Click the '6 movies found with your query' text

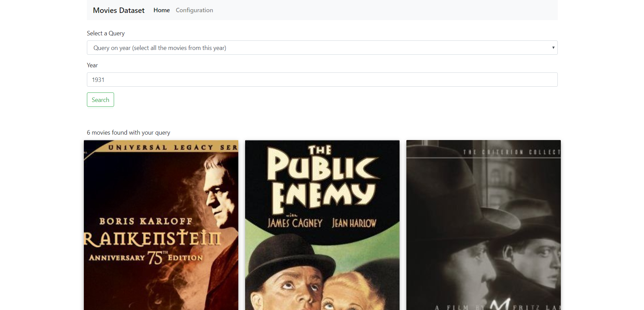(128, 133)
